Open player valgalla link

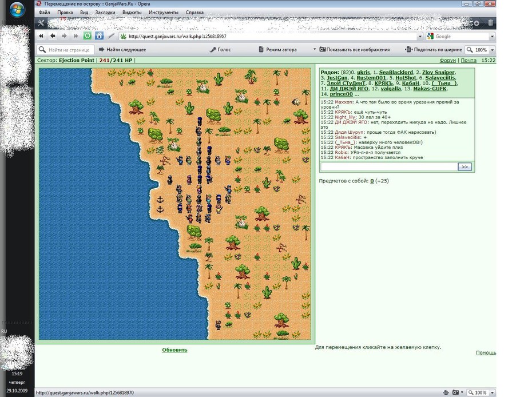click(x=391, y=89)
